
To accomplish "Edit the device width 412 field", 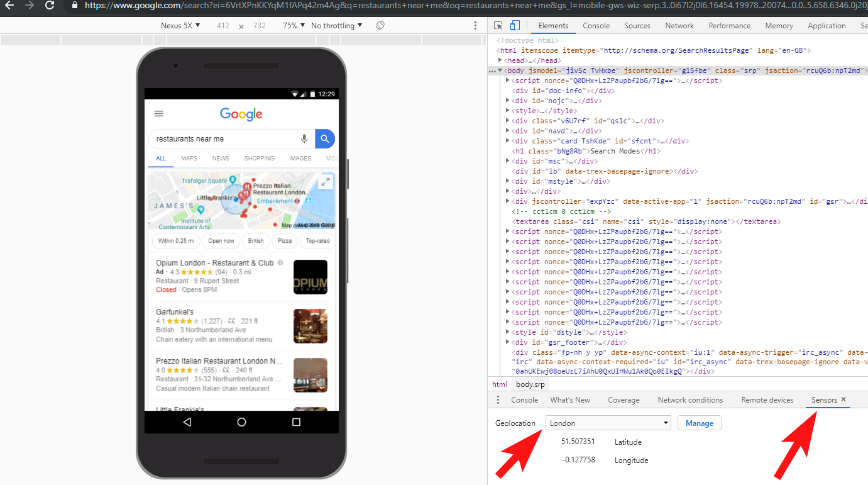I will click(223, 26).
